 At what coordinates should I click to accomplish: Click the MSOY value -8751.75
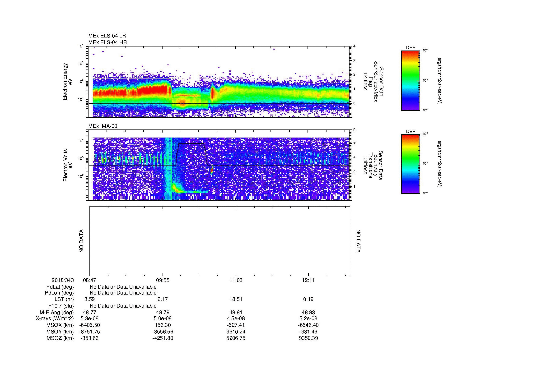point(89,332)
